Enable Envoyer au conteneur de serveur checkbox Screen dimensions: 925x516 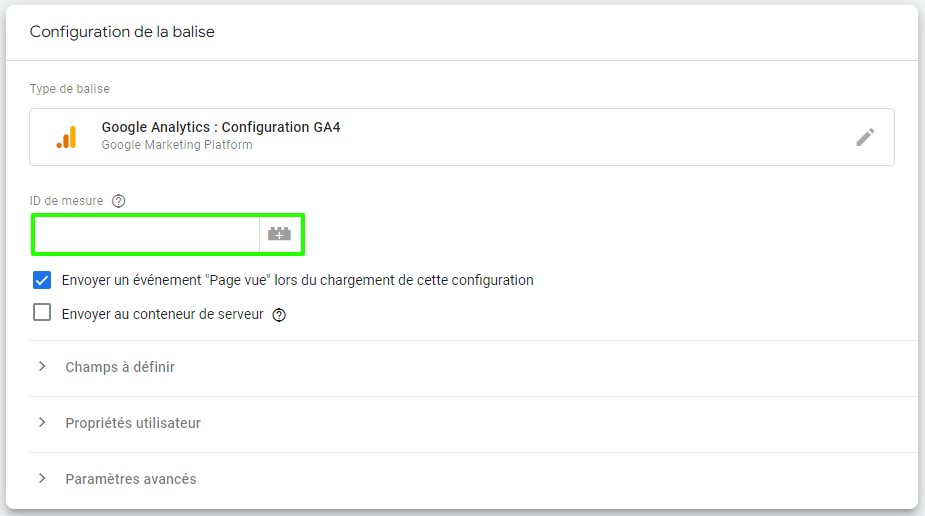pos(42,313)
